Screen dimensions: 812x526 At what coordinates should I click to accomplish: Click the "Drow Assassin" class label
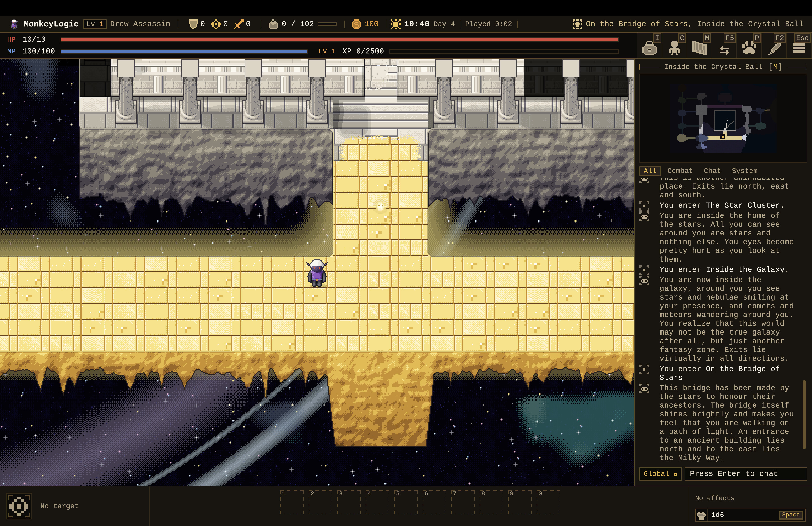(x=140, y=24)
